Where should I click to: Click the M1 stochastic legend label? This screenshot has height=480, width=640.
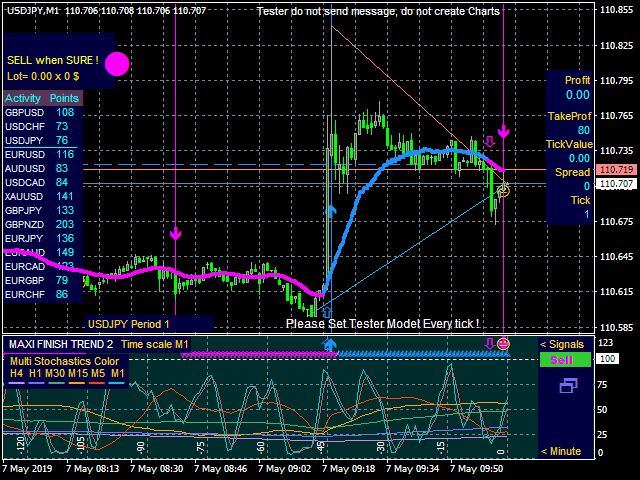(118, 373)
